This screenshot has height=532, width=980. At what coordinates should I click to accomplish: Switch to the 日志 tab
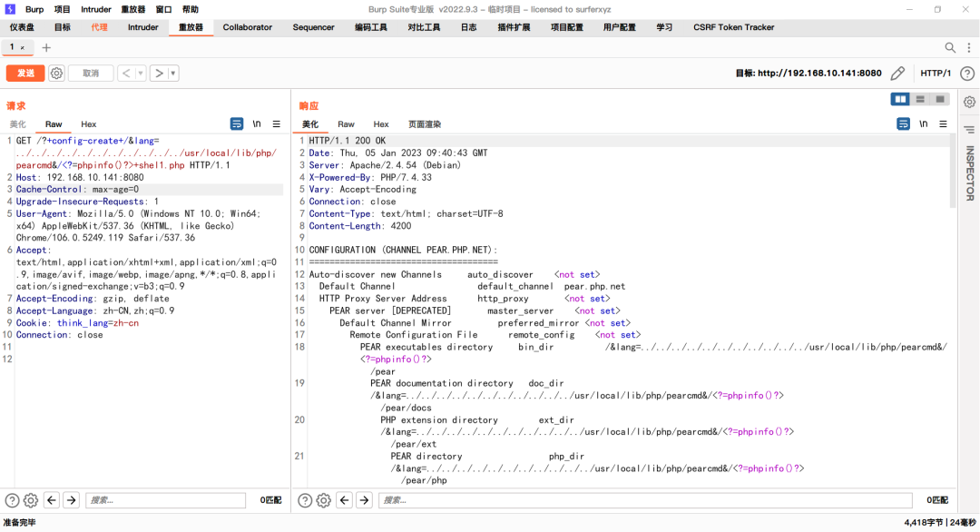pos(468,27)
